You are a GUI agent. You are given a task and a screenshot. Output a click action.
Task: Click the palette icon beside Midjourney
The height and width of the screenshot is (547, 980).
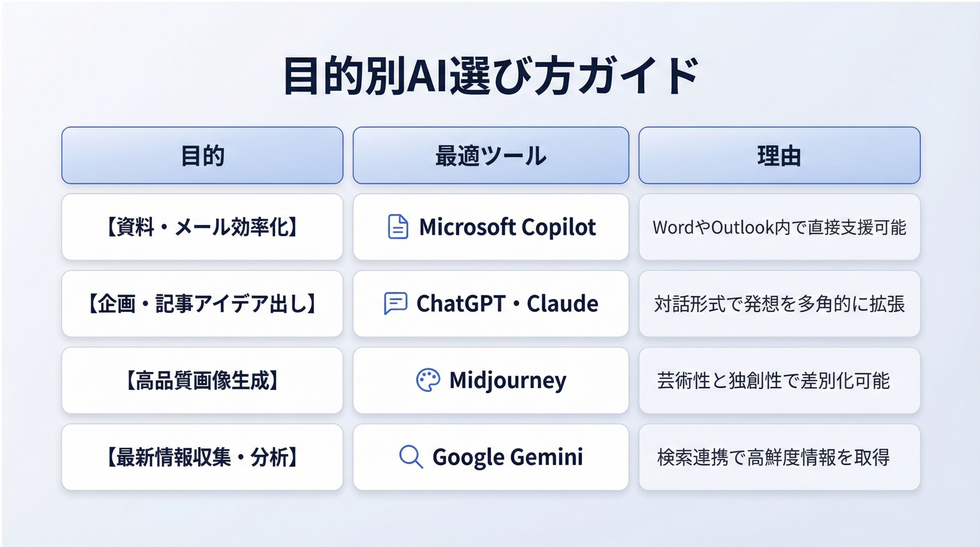428,380
